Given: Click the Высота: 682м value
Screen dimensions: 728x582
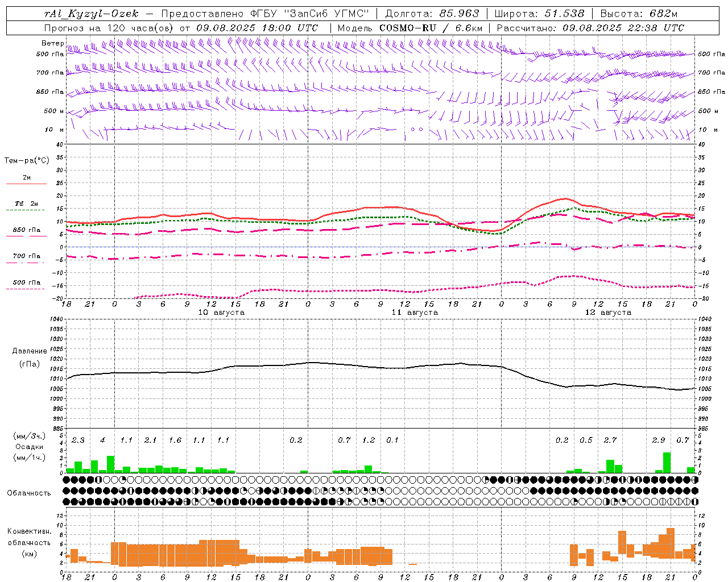Looking at the screenshot, I should (x=639, y=13).
